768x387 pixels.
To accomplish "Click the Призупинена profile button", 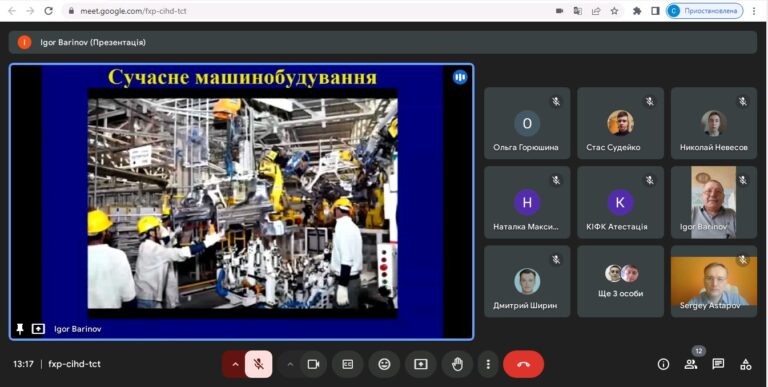I will click(x=704, y=11).
